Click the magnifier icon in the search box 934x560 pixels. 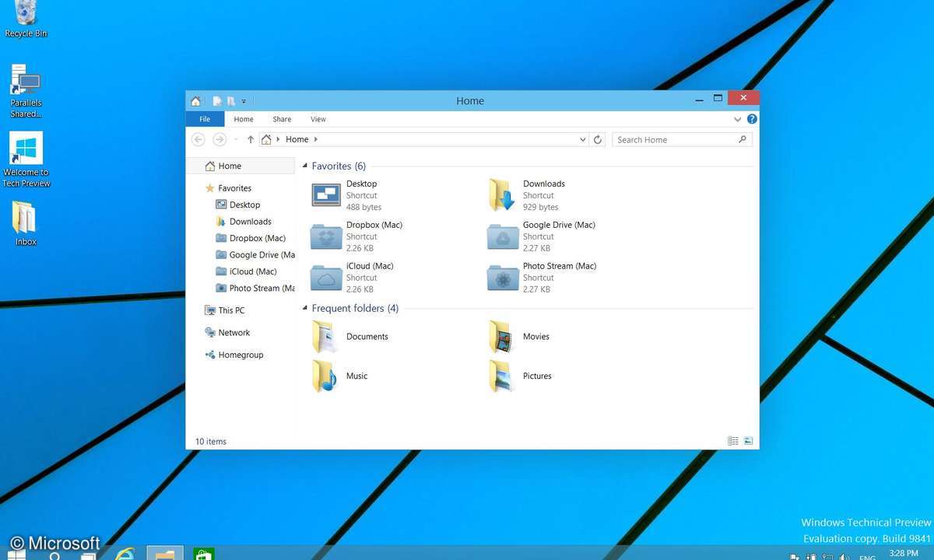(x=743, y=139)
